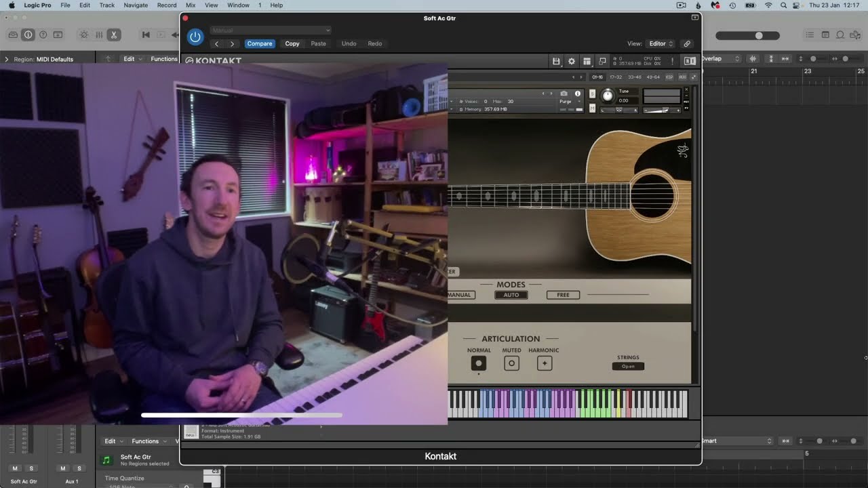The height and width of the screenshot is (488, 868).
Task: Select the HARMONIC articulation
Action: pos(544,363)
